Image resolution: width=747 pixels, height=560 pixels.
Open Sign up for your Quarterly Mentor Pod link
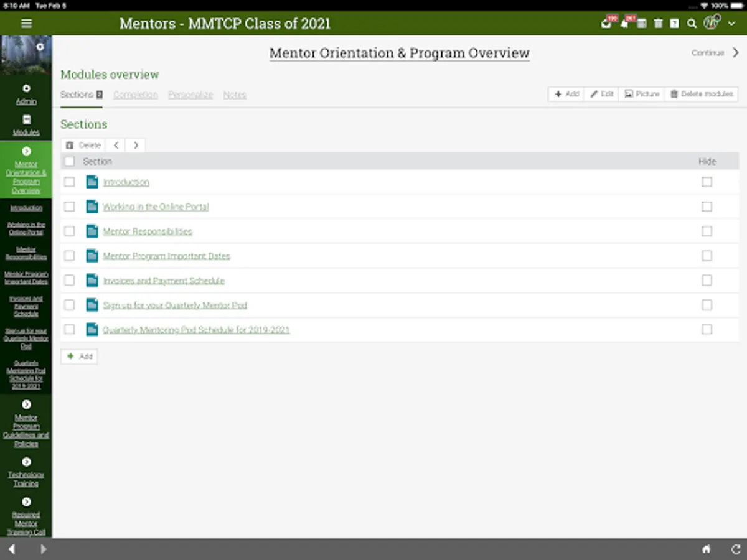click(175, 305)
